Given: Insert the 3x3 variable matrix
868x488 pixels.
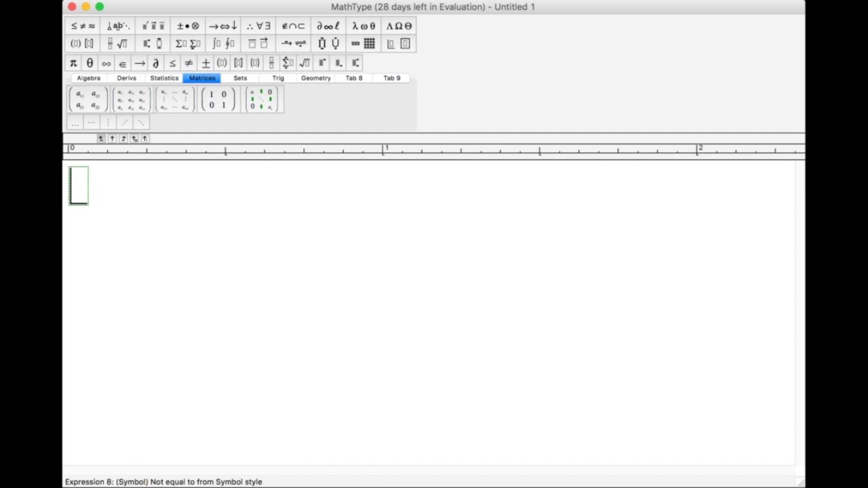Looking at the screenshot, I should point(132,100).
